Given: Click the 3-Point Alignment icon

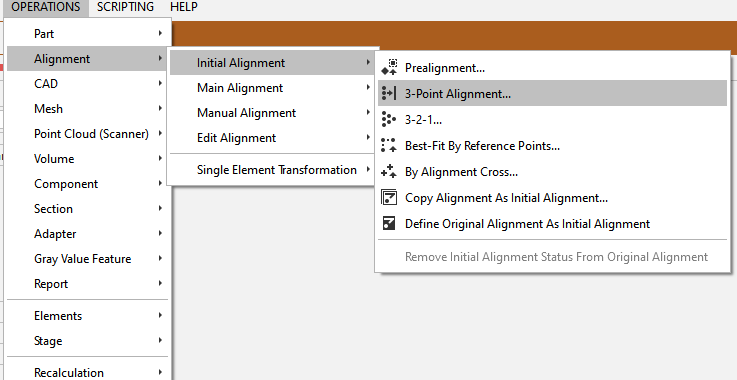Looking at the screenshot, I should tap(389, 93).
